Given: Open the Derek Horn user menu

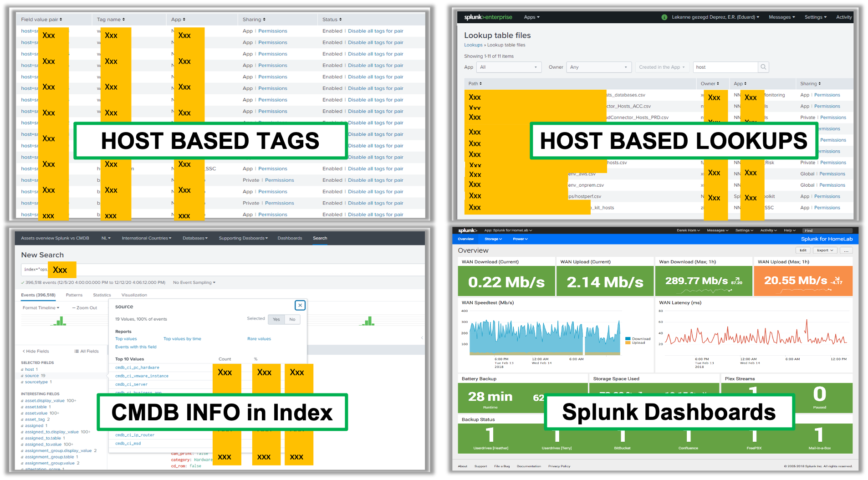Looking at the screenshot, I should point(688,230).
